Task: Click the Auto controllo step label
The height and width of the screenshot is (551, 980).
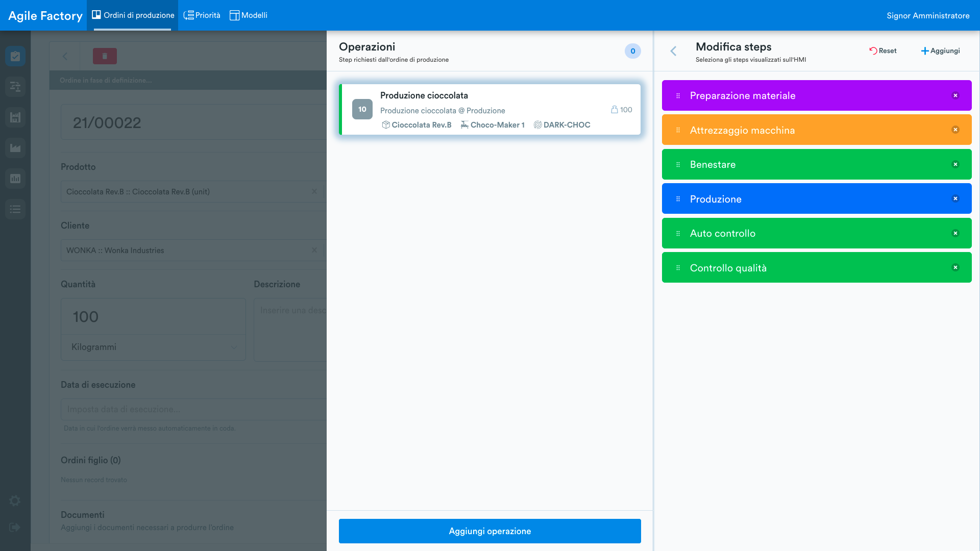Action: click(x=722, y=233)
